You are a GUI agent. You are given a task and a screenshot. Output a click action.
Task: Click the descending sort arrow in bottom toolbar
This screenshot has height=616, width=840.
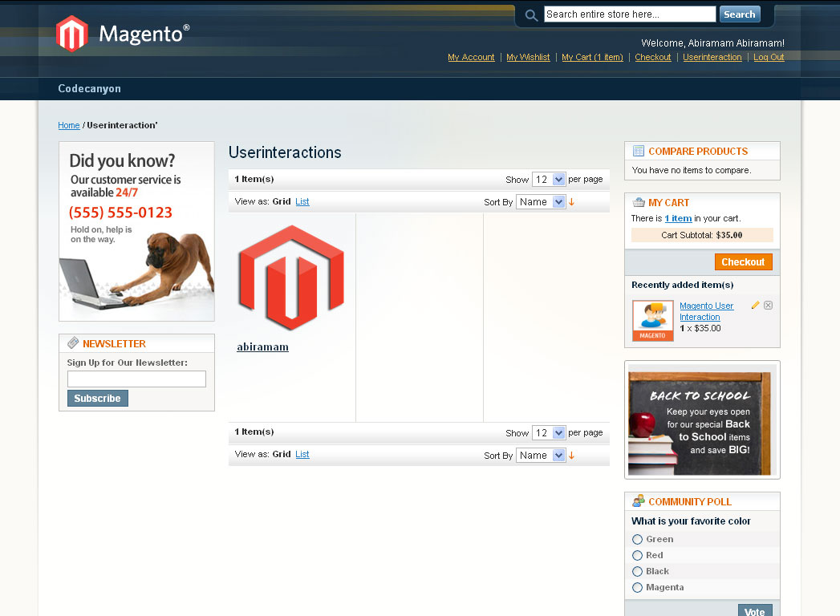571,456
